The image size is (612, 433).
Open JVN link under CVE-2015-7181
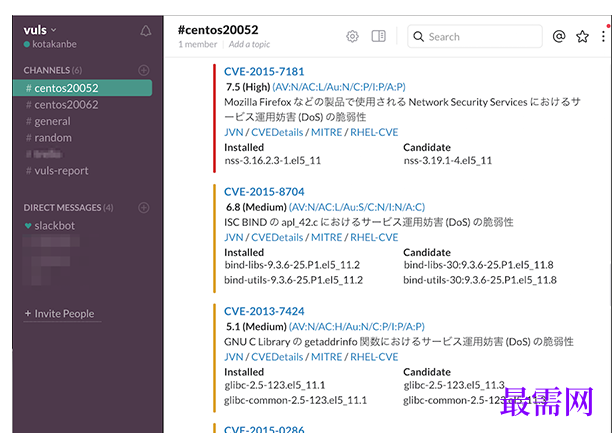(234, 132)
